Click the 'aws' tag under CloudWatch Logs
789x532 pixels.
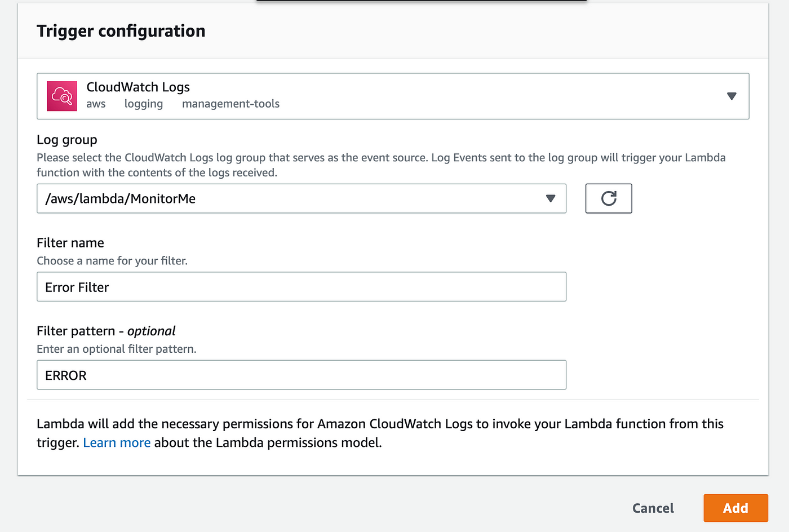[96, 104]
